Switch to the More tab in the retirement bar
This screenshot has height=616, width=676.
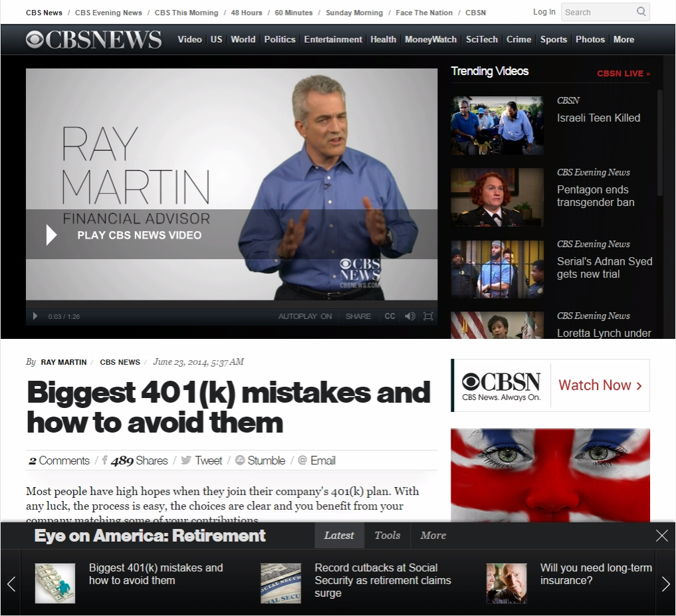click(433, 536)
